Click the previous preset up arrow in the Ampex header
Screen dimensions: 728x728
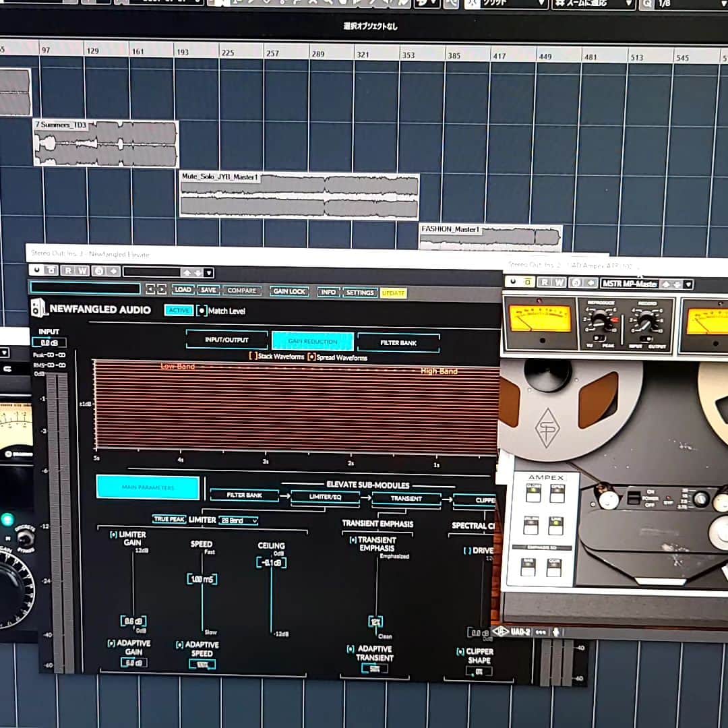666,284
